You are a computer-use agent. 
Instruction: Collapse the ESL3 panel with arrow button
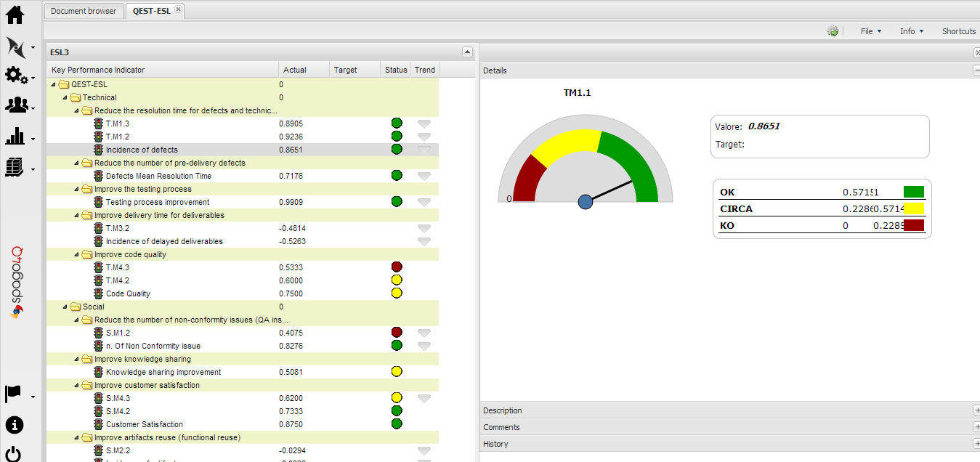tap(467, 52)
